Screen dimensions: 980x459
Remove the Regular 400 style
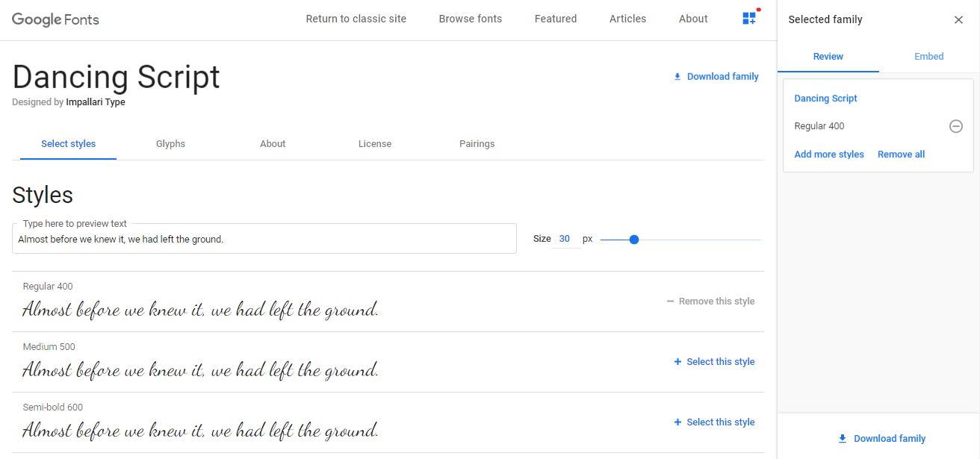pyautogui.click(x=710, y=302)
